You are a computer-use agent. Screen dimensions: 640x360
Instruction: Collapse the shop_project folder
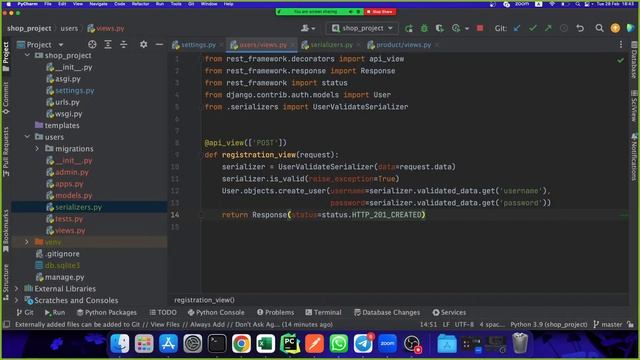(27, 55)
